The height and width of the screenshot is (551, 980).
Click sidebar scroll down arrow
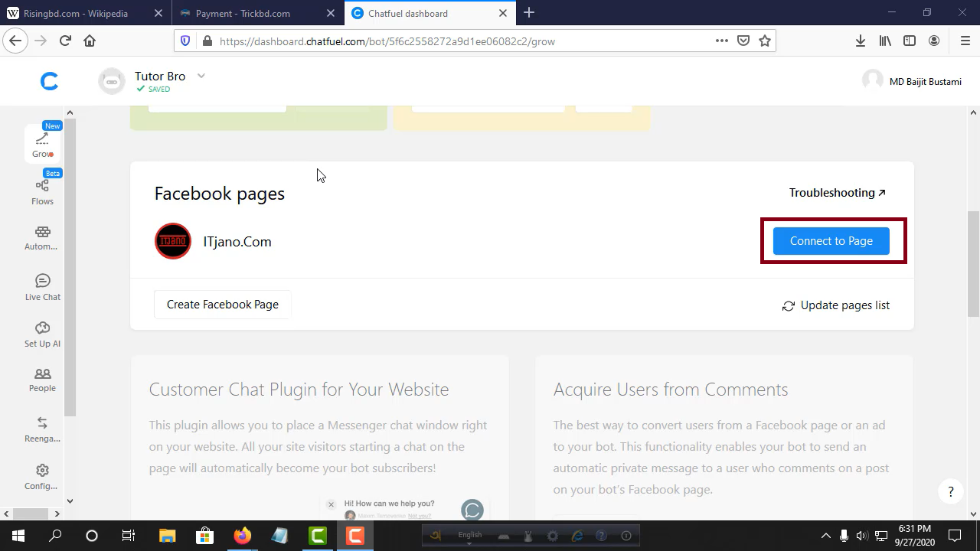click(70, 501)
